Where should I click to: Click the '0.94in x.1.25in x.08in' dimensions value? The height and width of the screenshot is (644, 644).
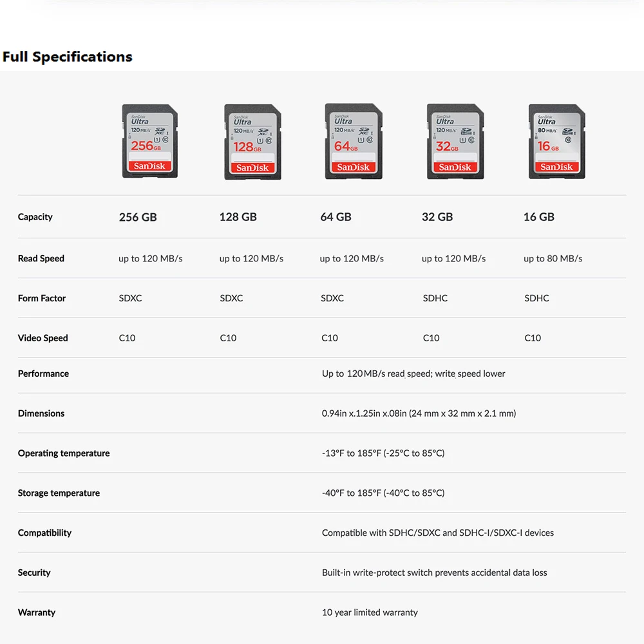[419, 413]
